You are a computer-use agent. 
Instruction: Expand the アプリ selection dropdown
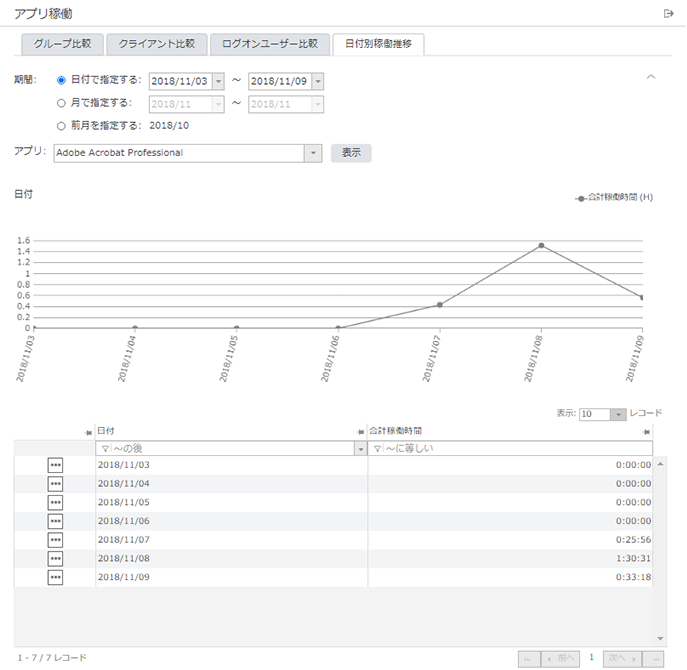coord(312,153)
